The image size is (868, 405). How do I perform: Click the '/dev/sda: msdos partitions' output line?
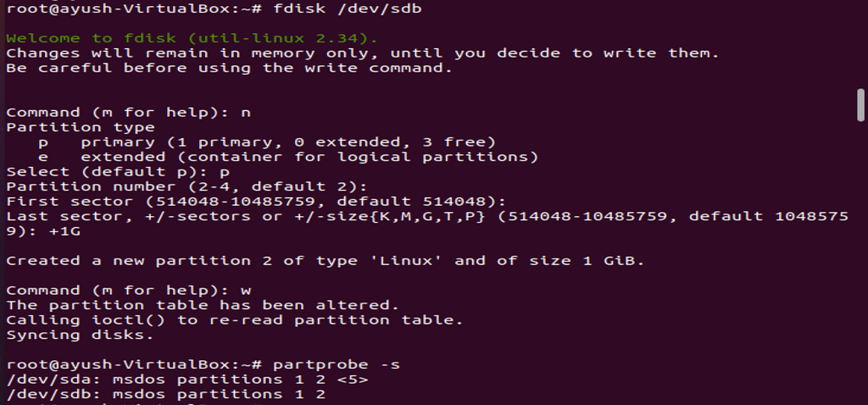[x=186, y=380]
